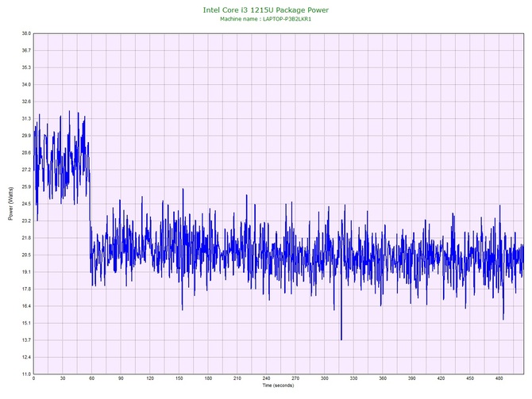Select the 12.4 y-axis value
The width and height of the screenshot is (532, 399).
pyautogui.click(x=26, y=357)
